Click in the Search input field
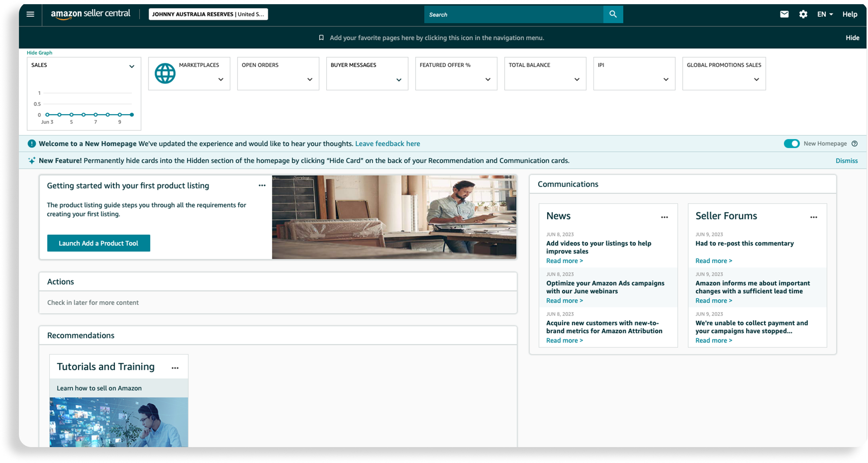The height and width of the screenshot is (463, 868). click(x=514, y=14)
